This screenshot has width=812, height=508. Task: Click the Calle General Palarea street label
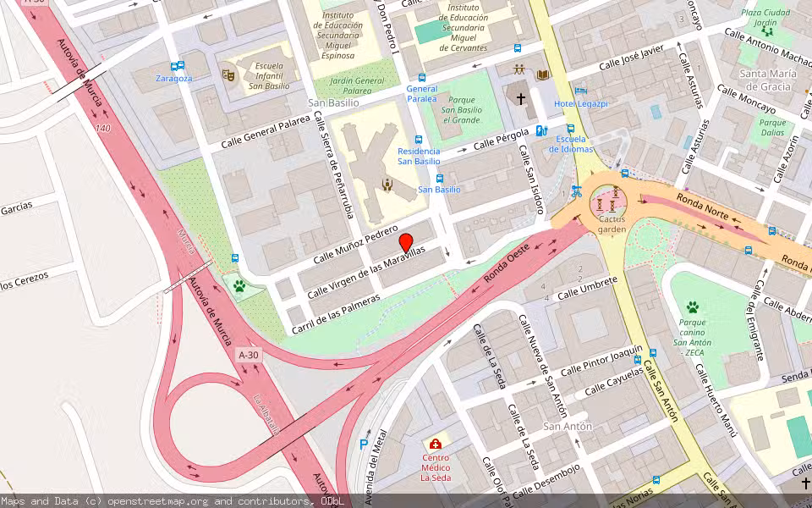[266, 130]
